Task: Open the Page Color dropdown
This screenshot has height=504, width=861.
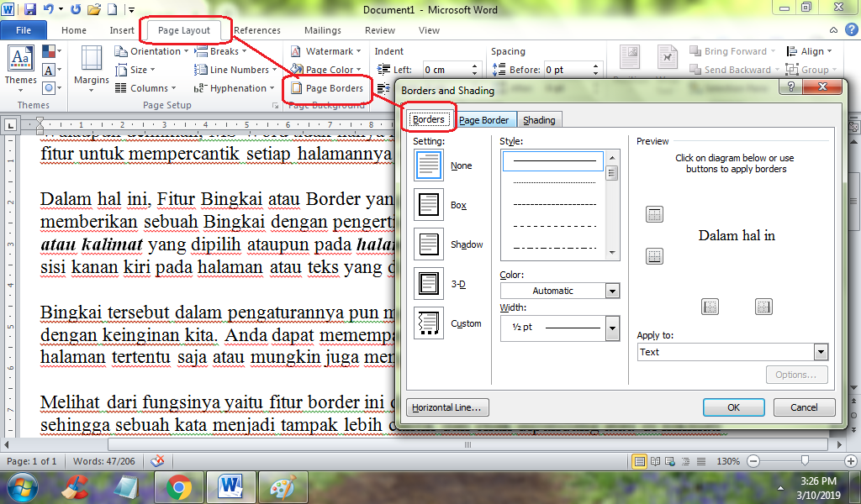Action: 325,70
